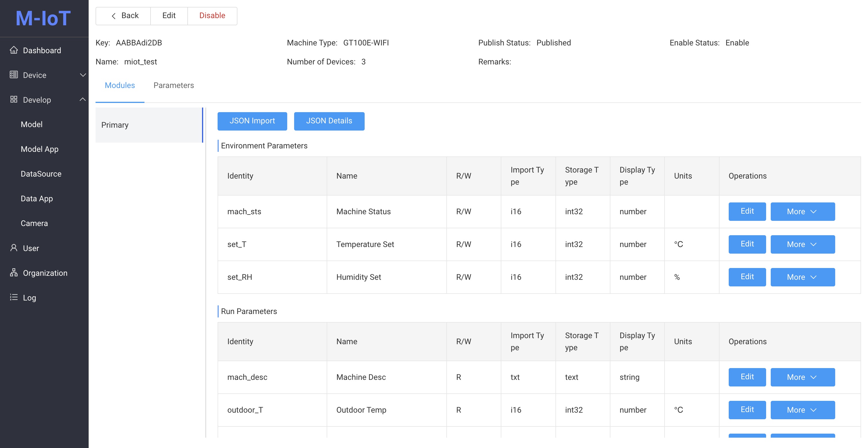Open More dropdown for set_RH row

[x=803, y=277]
